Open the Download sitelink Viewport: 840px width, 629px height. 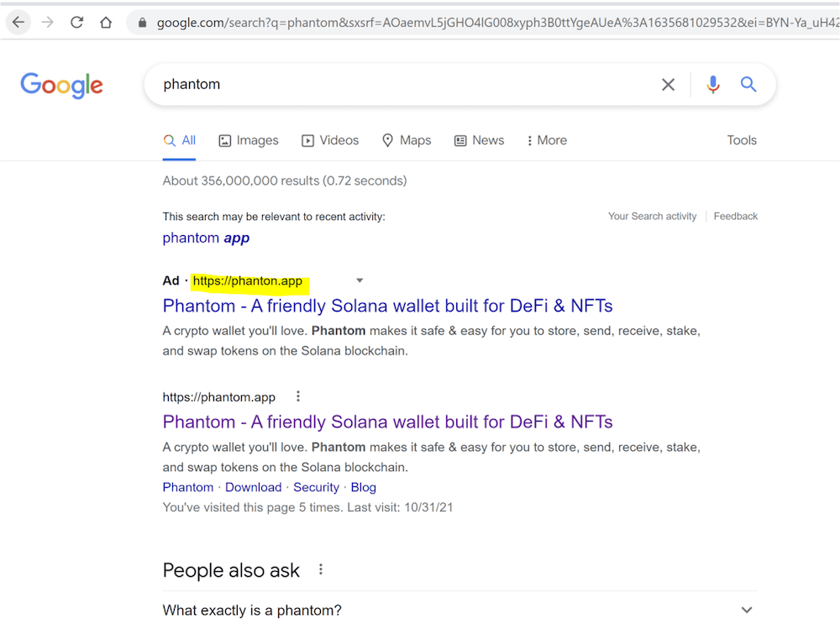(x=254, y=488)
